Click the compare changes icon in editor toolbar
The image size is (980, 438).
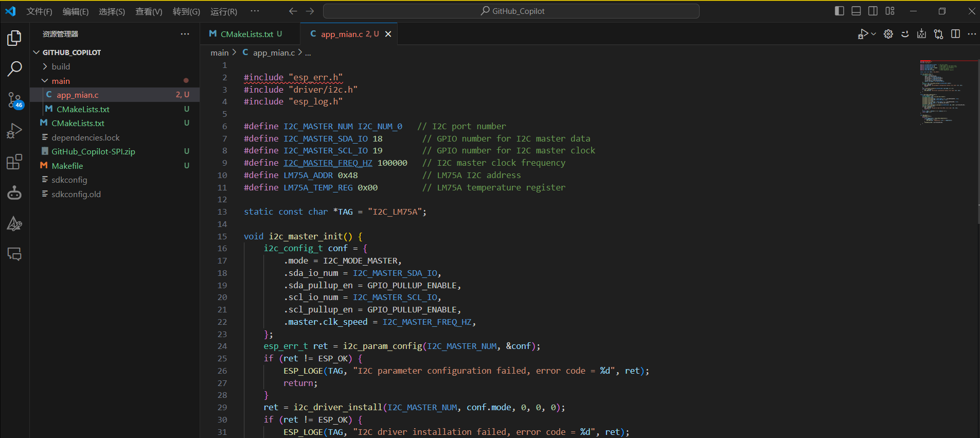[938, 34]
